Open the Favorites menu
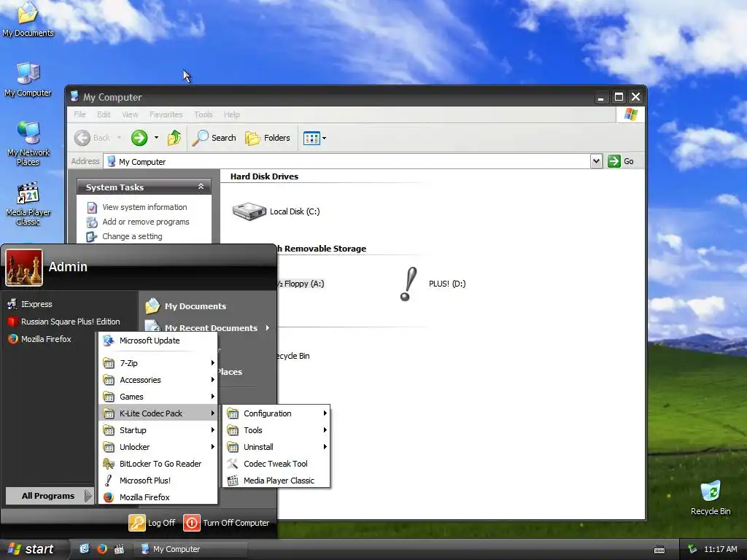This screenshot has width=747, height=560. tap(166, 114)
